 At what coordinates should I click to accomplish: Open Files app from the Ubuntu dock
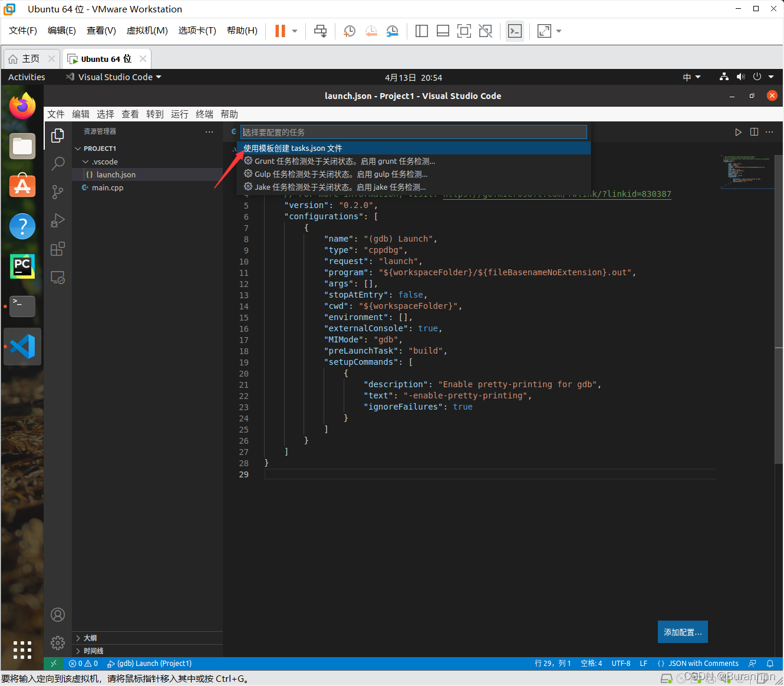(22, 146)
